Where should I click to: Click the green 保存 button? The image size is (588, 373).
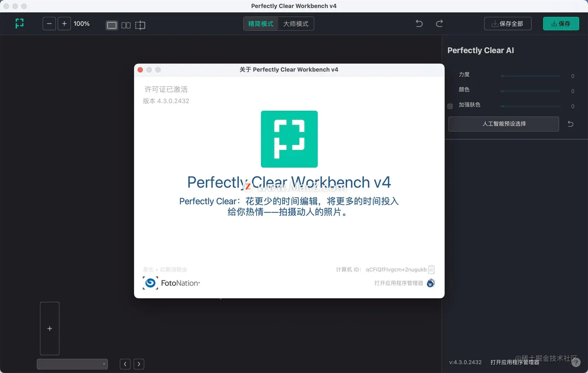[x=561, y=24]
